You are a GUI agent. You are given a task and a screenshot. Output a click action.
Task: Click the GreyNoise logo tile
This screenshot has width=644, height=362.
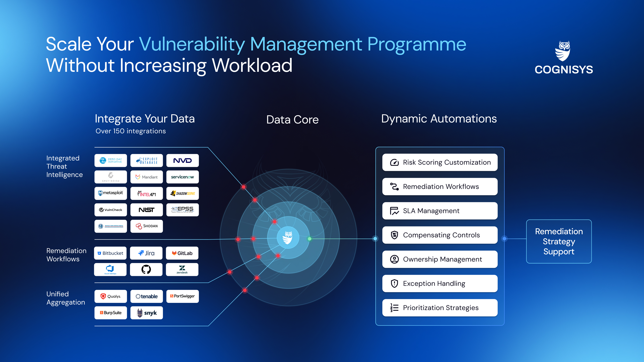[110, 177]
